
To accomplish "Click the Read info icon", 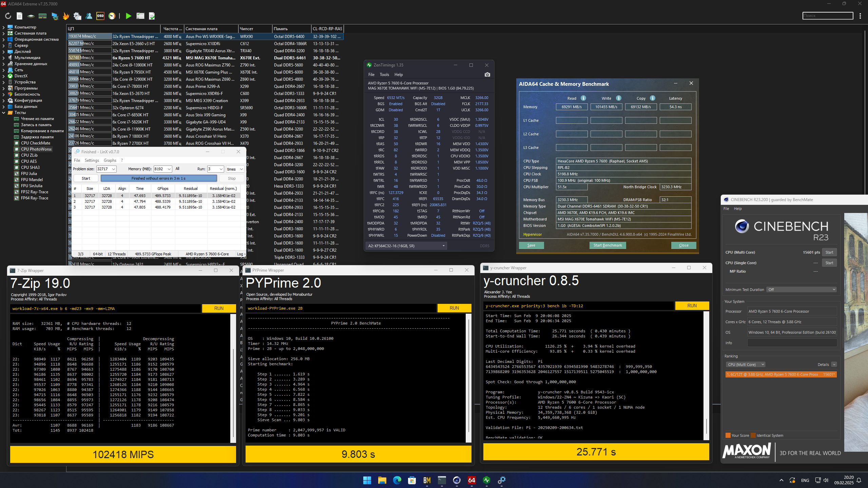I will point(583,98).
